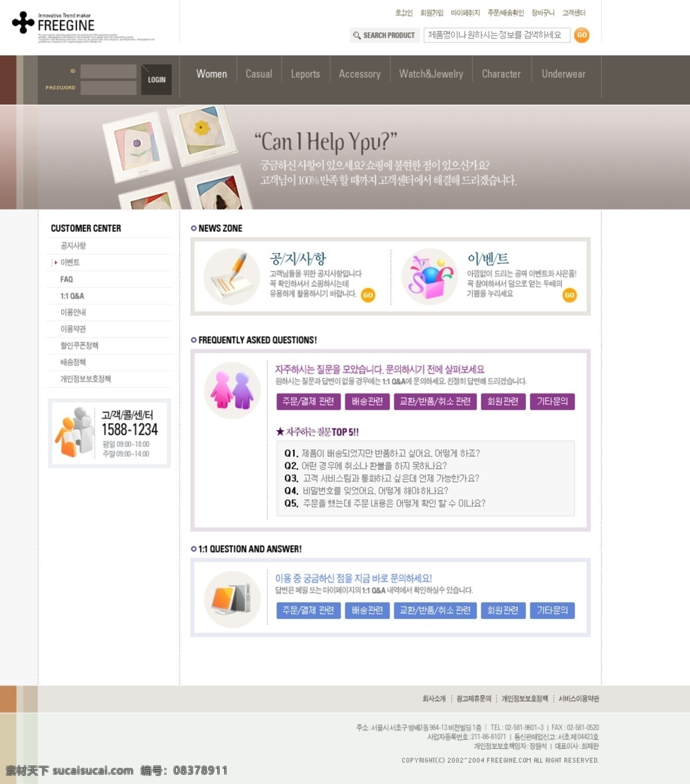Screen dimensions: 690x784
Task: Click the 회사소개 footer link
Action: click(x=434, y=698)
